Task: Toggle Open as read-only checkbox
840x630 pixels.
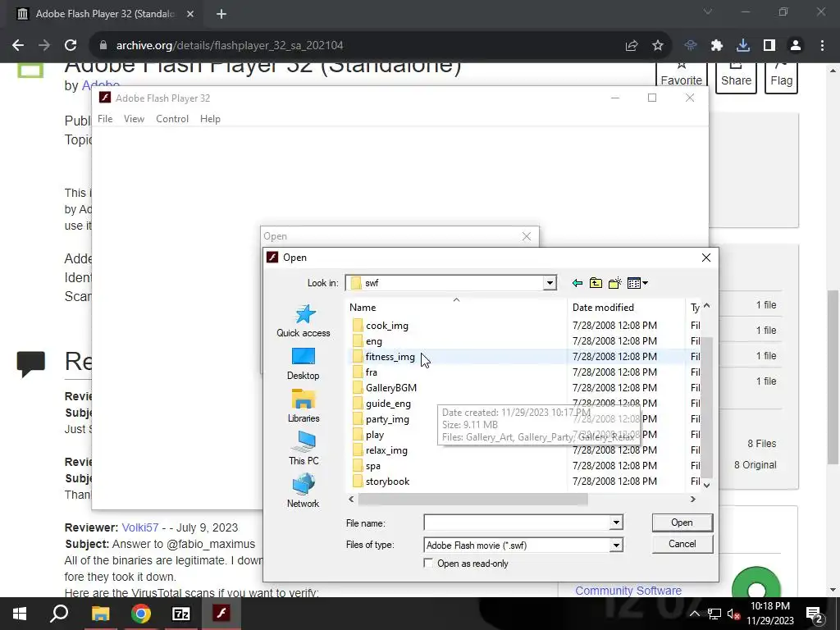Action: [x=428, y=564]
